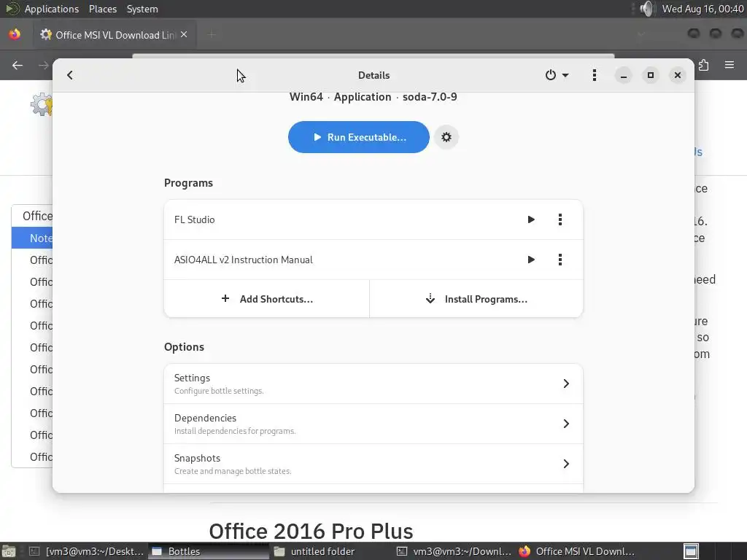
Task: Open the System menu in top panel
Action: (142, 9)
